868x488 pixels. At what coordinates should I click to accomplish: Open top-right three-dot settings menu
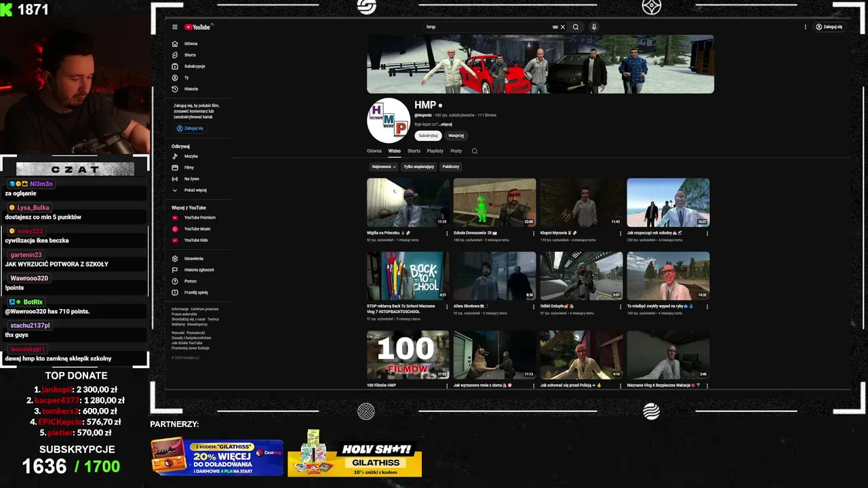[806, 27]
